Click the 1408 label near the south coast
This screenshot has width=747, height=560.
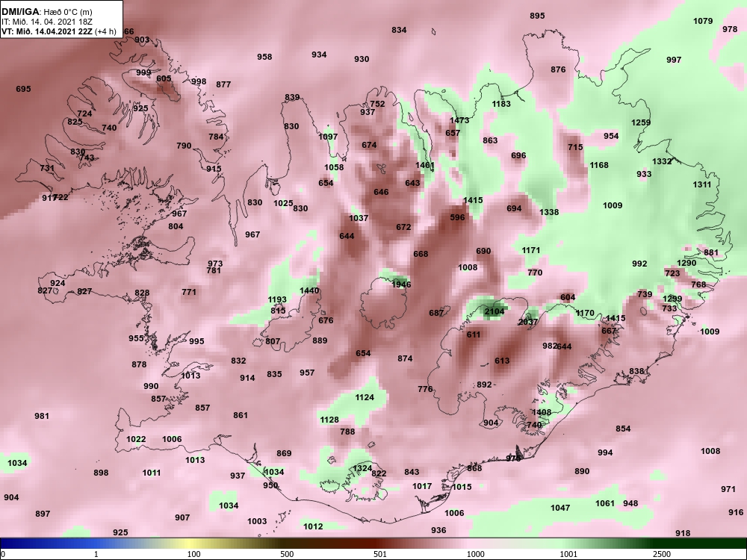point(542,412)
